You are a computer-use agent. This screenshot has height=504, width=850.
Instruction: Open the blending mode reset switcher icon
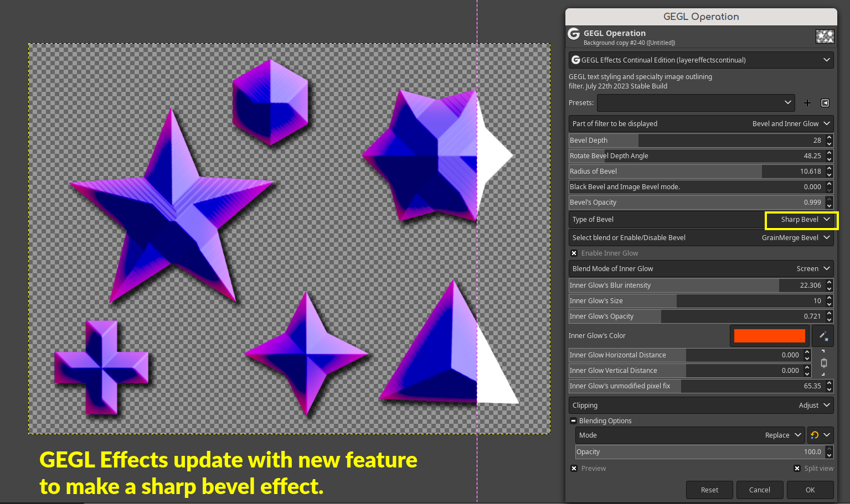(x=821, y=435)
